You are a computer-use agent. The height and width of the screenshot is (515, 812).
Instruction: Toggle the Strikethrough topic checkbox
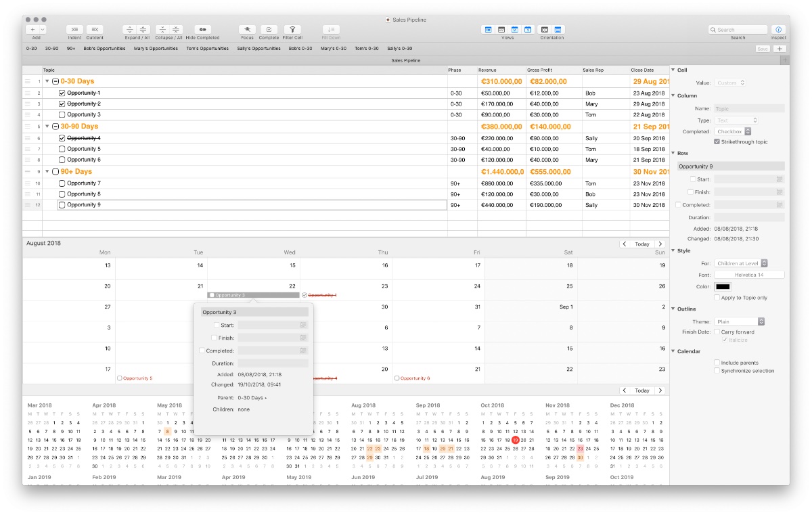tap(717, 141)
